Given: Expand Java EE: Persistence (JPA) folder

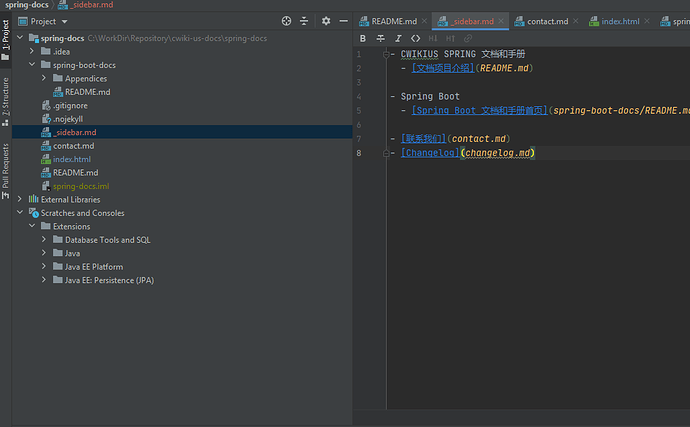Looking at the screenshot, I should point(44,280).
